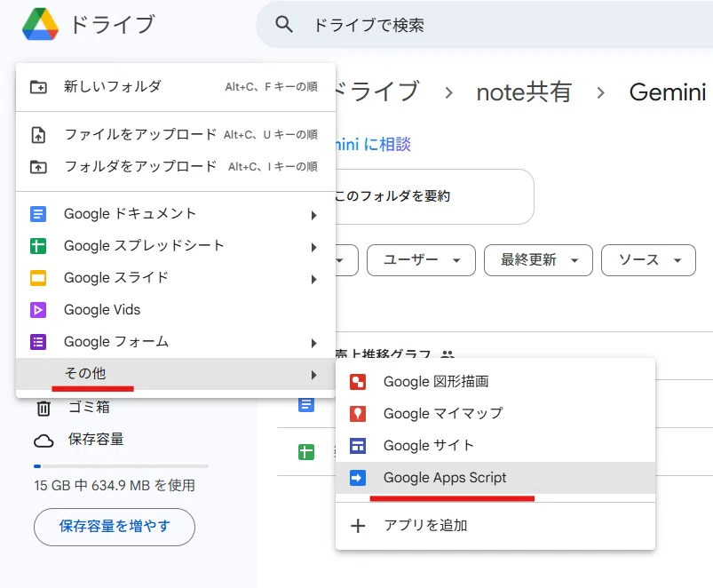This screenshot has width=713, height=588.
Task: Select Google Apps Script in the submenu
Action: pos(495,478)
